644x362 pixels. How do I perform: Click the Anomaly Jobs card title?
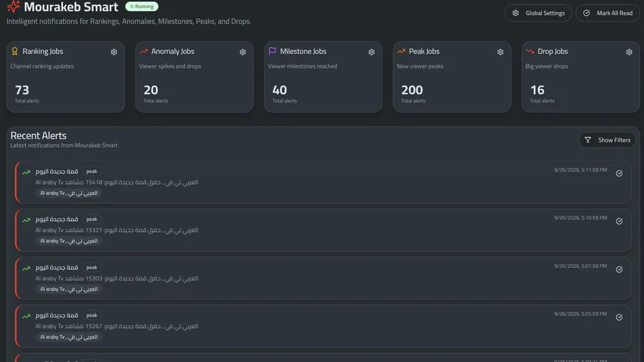[x=172, y=52]
